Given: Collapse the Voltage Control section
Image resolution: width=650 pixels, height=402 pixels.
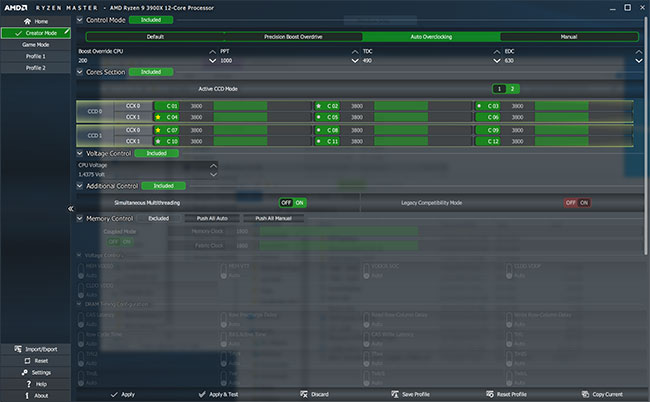Looking at the screenshot, I should click(x=80, y=153).
